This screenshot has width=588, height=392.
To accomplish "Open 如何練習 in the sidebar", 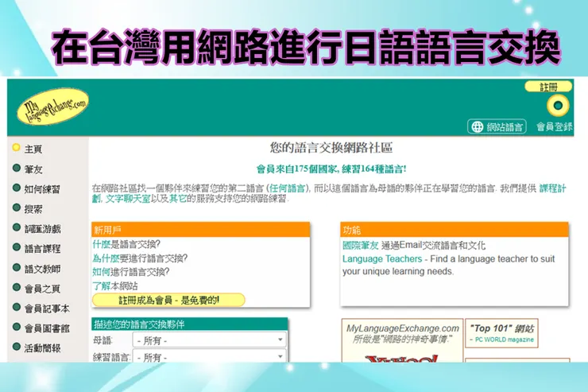I will click(42, 189).
